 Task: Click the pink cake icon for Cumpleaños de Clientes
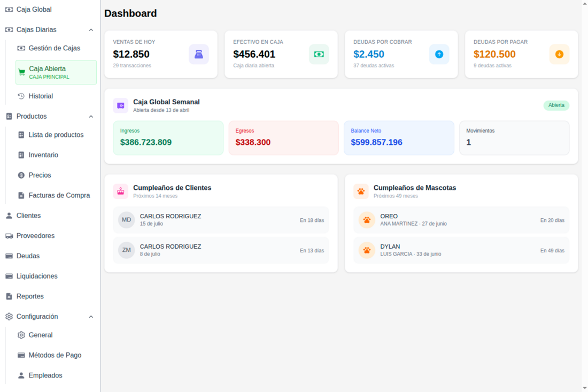(x=120, y=191)
